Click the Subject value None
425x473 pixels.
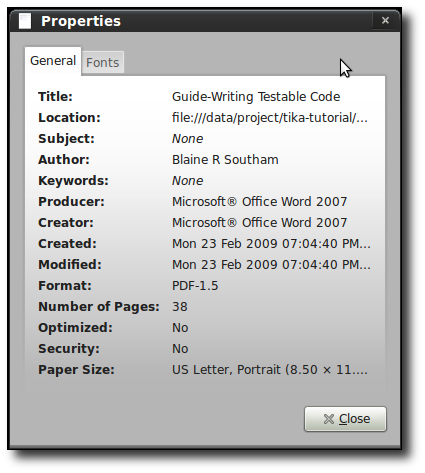[187, 139]
